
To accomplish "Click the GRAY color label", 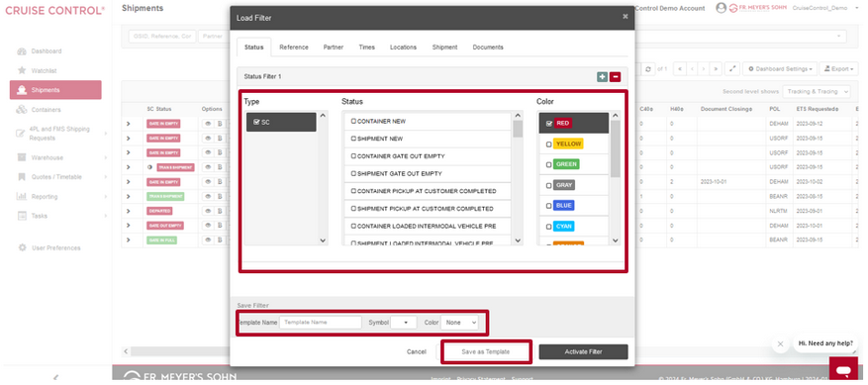I will [564, 185].
